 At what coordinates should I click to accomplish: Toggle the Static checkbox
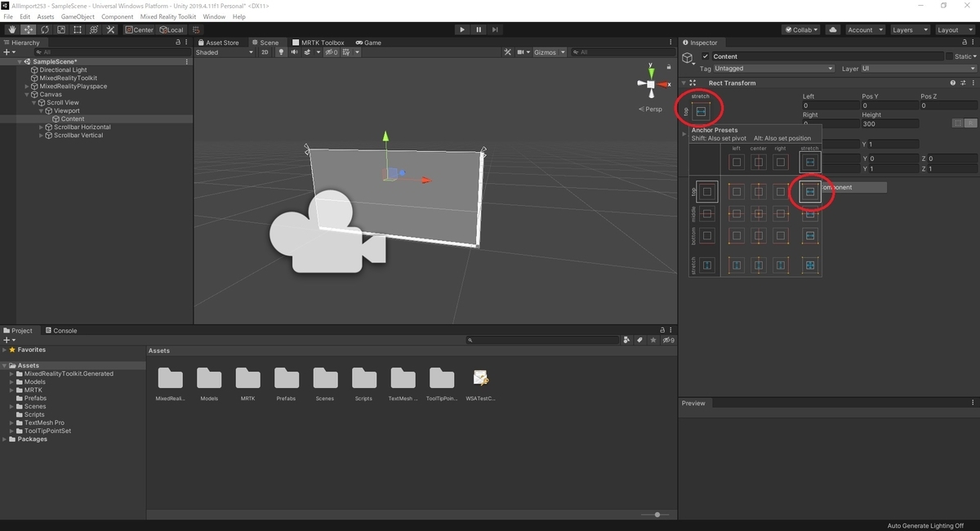950,56
